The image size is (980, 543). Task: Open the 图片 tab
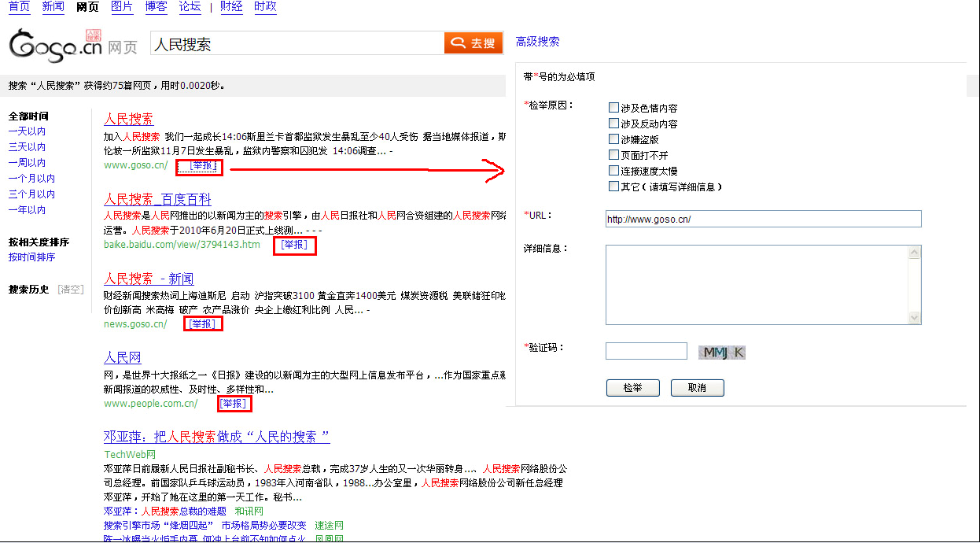coord(122,7)
